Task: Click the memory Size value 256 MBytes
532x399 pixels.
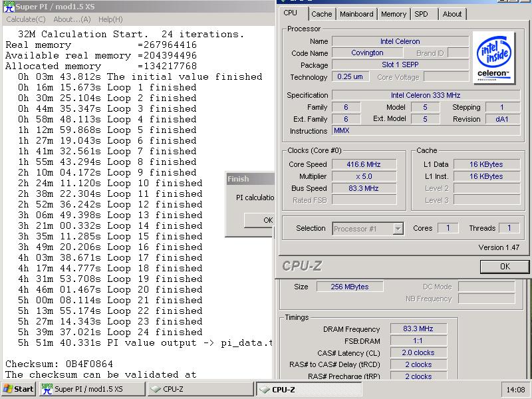Action: 350,287
